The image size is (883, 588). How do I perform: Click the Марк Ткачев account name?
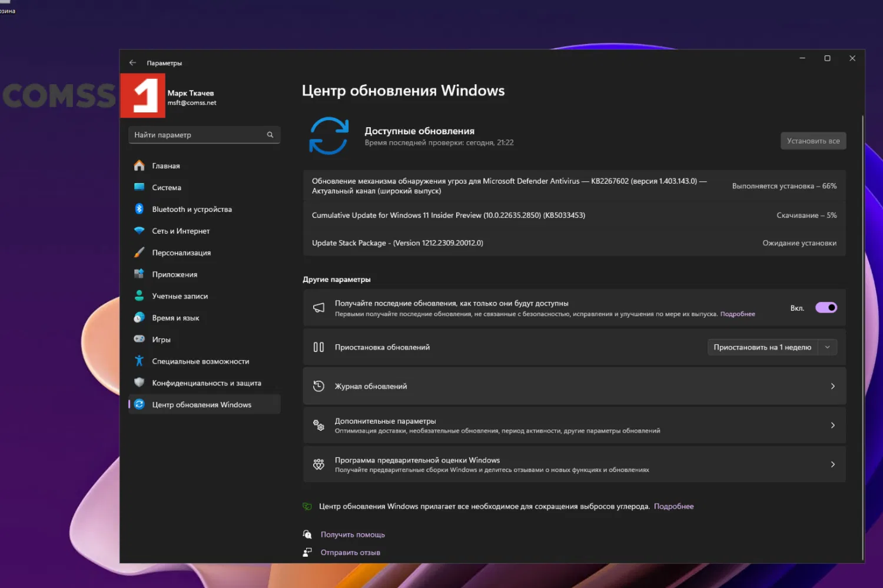[191, 93]
